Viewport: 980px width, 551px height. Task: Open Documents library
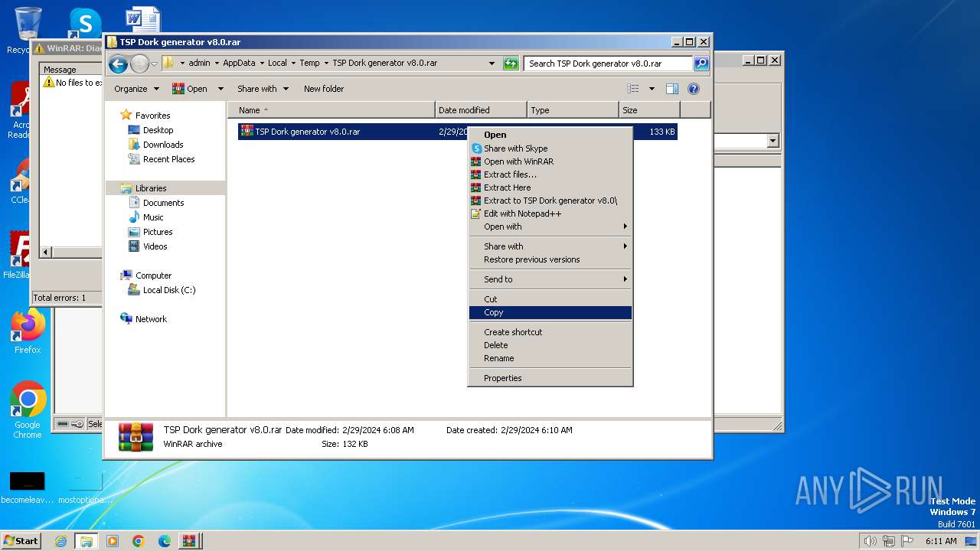[163, 203]
